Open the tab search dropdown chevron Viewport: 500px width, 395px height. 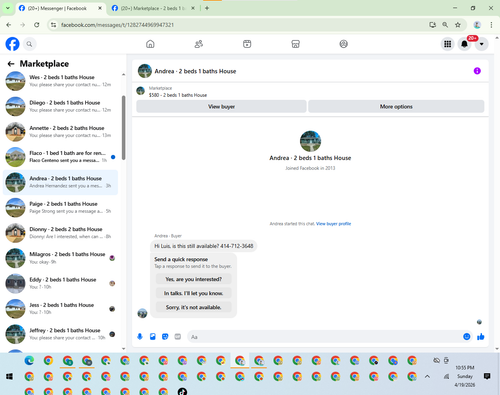click(x=8, y=8)
